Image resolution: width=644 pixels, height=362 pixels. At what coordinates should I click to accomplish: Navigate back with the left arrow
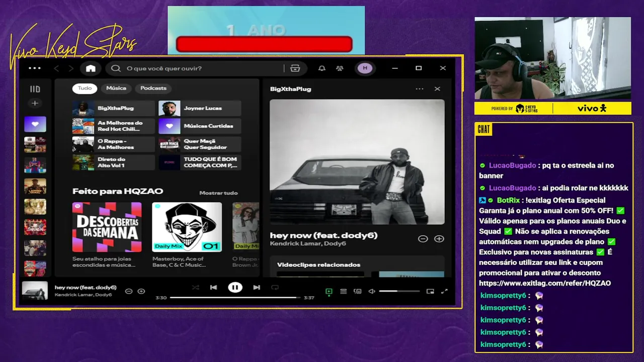(x=56, y=68)
